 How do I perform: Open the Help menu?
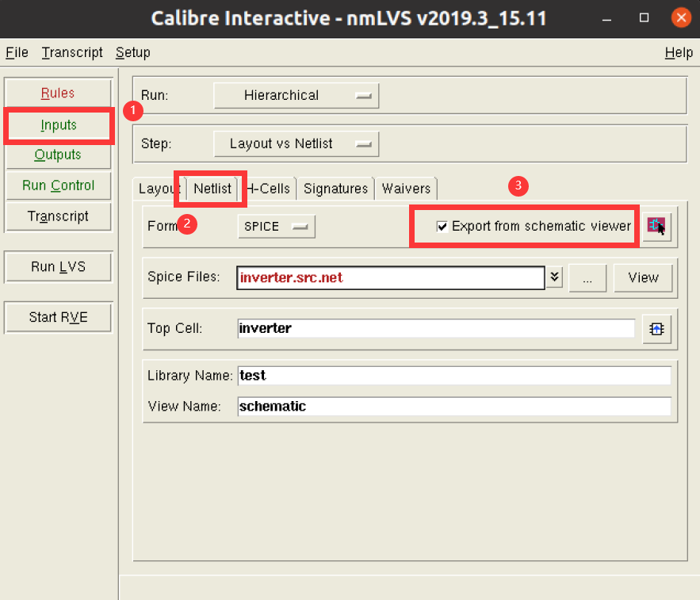(x=679, y=52)
